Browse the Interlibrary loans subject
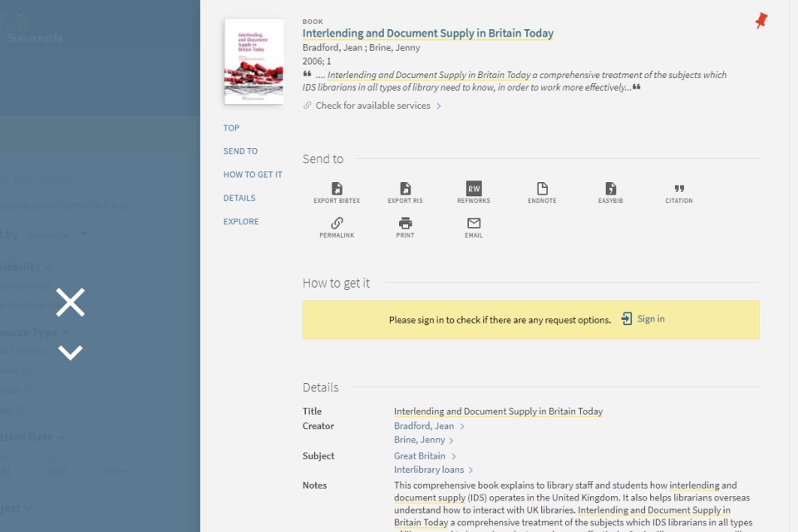Image resolution: width=798 pixels, height=532 pixels. pos(428,470)
